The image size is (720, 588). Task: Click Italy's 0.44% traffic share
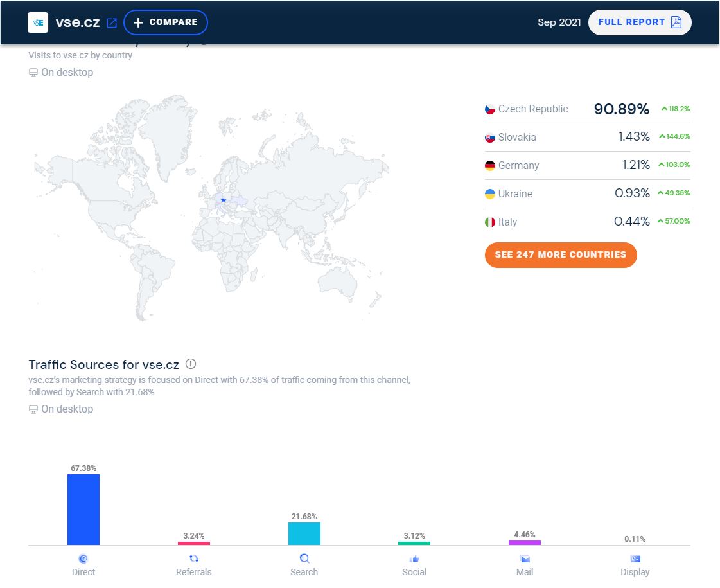[x=632, y=222]
